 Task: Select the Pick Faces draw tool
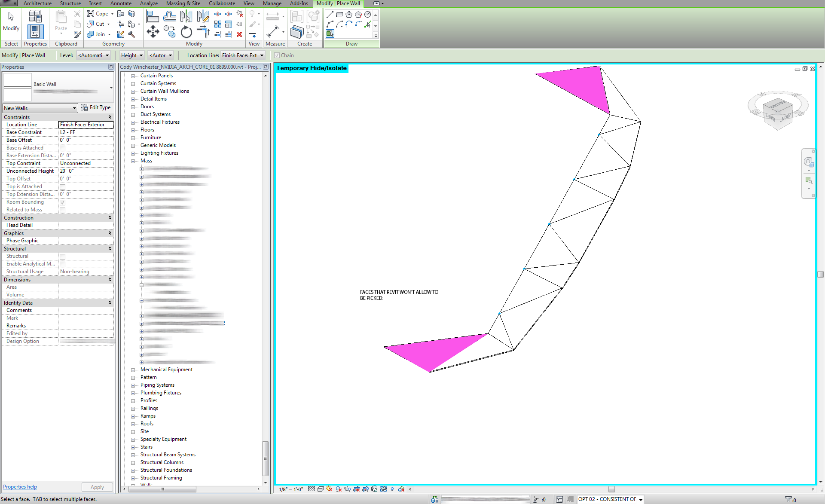coord(330,34)
